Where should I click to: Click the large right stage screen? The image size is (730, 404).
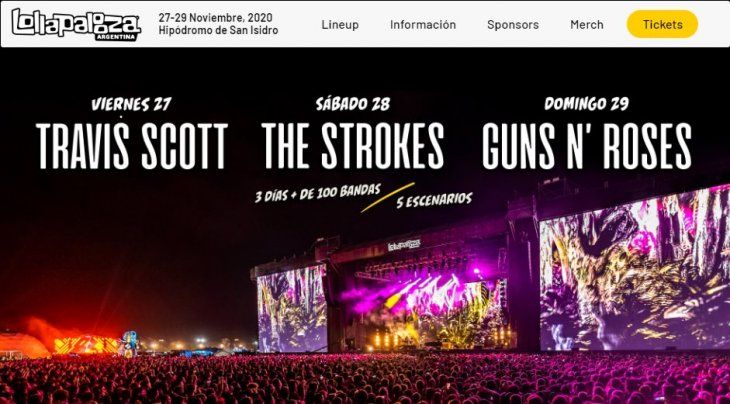pyautogui.click(x=635, y=269)
